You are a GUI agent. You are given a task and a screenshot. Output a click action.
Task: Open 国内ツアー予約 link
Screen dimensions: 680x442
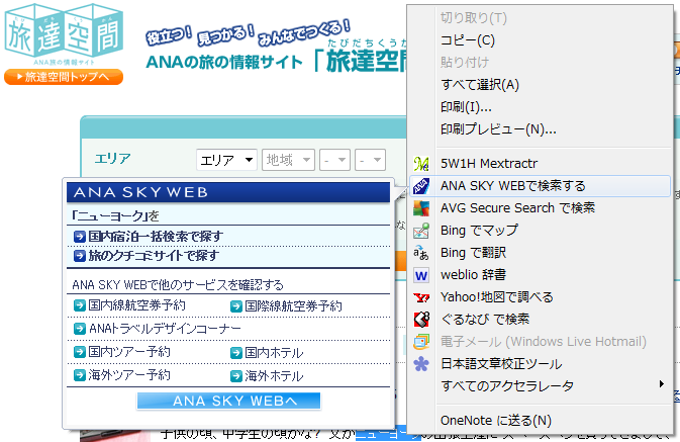pos(129,352)
